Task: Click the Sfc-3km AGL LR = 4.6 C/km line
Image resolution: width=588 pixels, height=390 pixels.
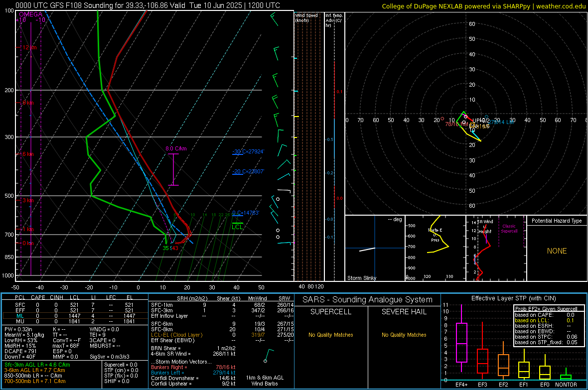Action: (37, 365)
